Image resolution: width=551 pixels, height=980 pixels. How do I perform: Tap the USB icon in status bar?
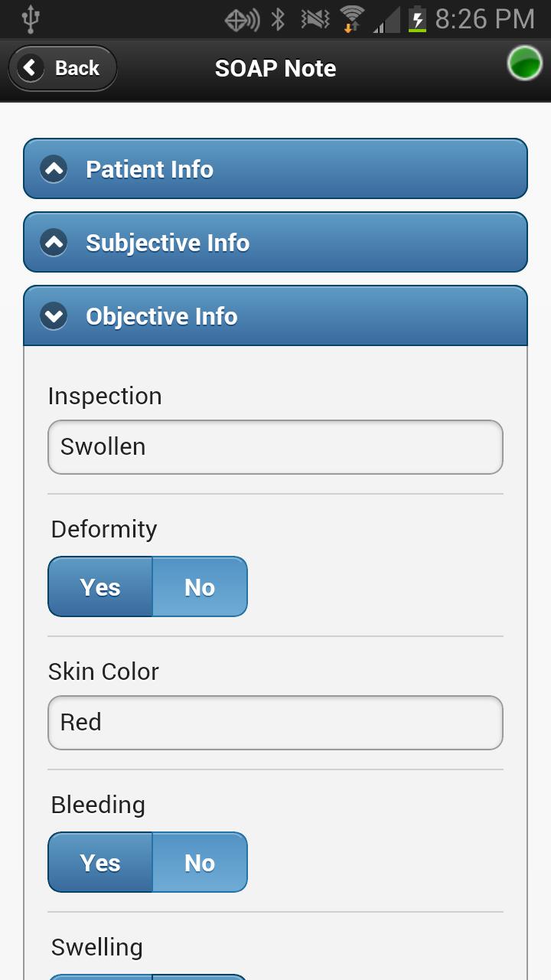(31, 20)
